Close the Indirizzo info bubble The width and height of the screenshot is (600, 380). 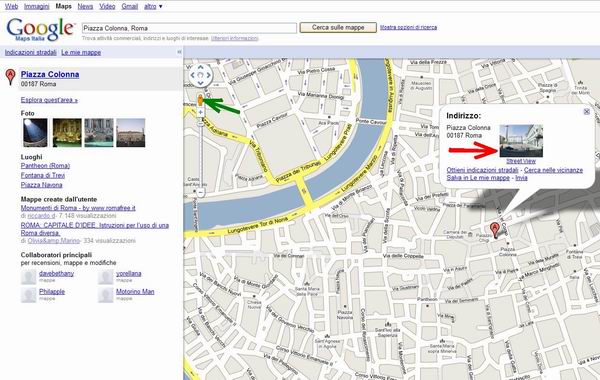[587, 112]
